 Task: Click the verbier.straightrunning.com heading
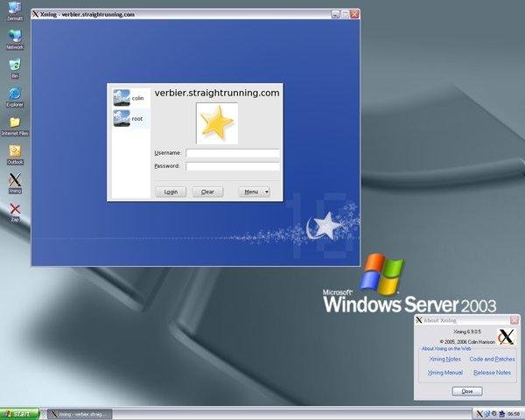click(x=217, y=93)
